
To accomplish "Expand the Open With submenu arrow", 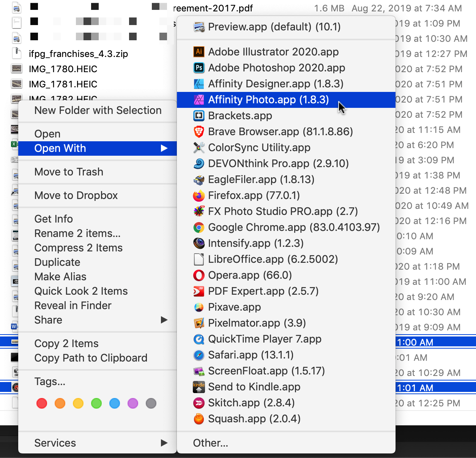I will tap(164, 148).
